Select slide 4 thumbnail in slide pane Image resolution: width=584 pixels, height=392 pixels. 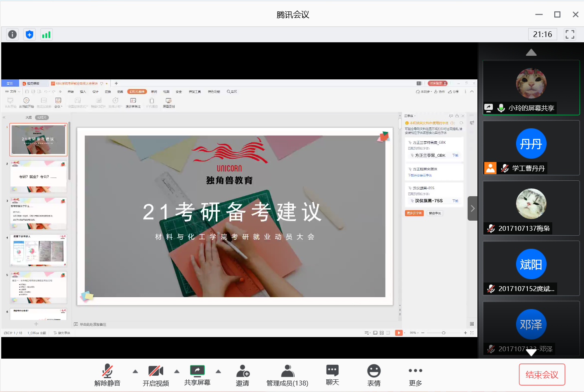coord(38,250)
